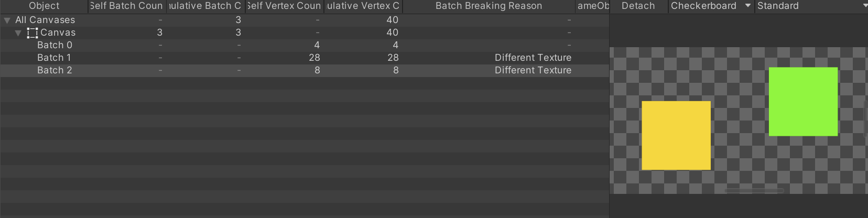Click the Self Vertex Count column header
This screenshot has height=218, width=868.
click(x=284, y=6)
